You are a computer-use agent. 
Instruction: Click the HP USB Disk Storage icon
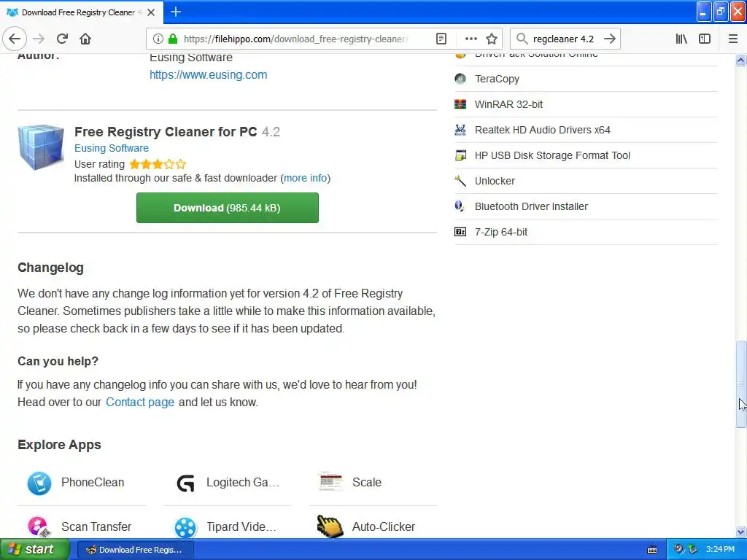(460, 155)
